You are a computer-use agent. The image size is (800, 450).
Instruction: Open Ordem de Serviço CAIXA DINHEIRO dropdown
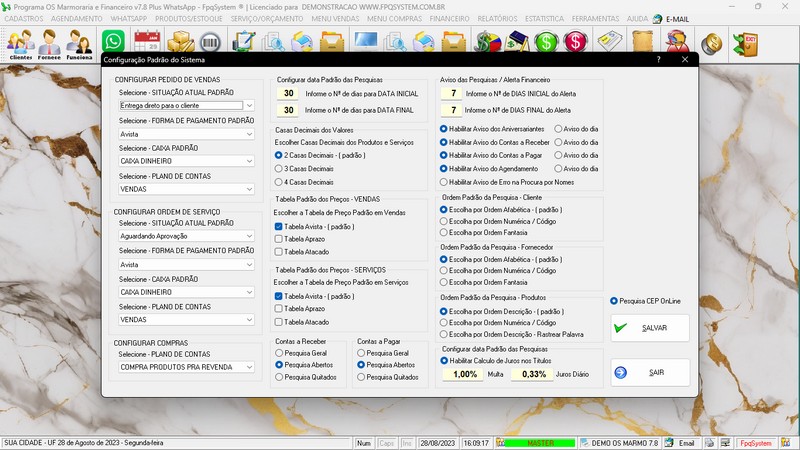pos(249,292)
